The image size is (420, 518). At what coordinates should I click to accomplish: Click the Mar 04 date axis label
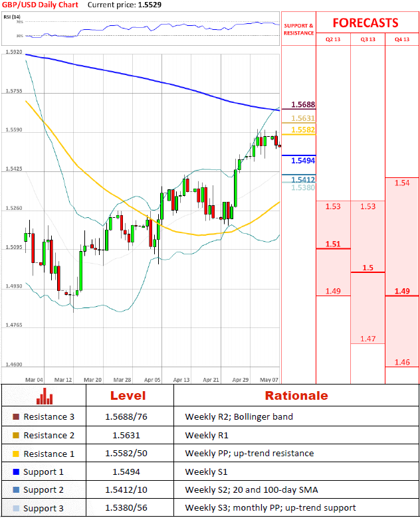(34, 380)
